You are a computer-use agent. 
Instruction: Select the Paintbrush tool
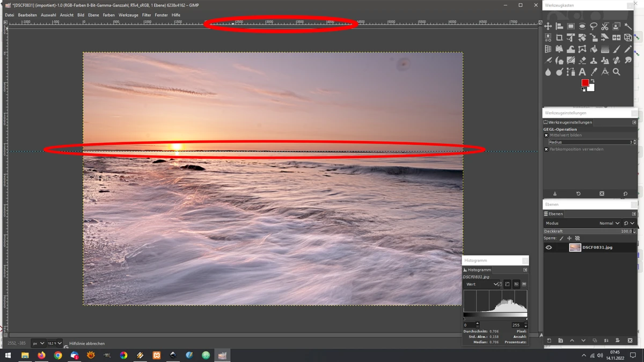(617, 49)
